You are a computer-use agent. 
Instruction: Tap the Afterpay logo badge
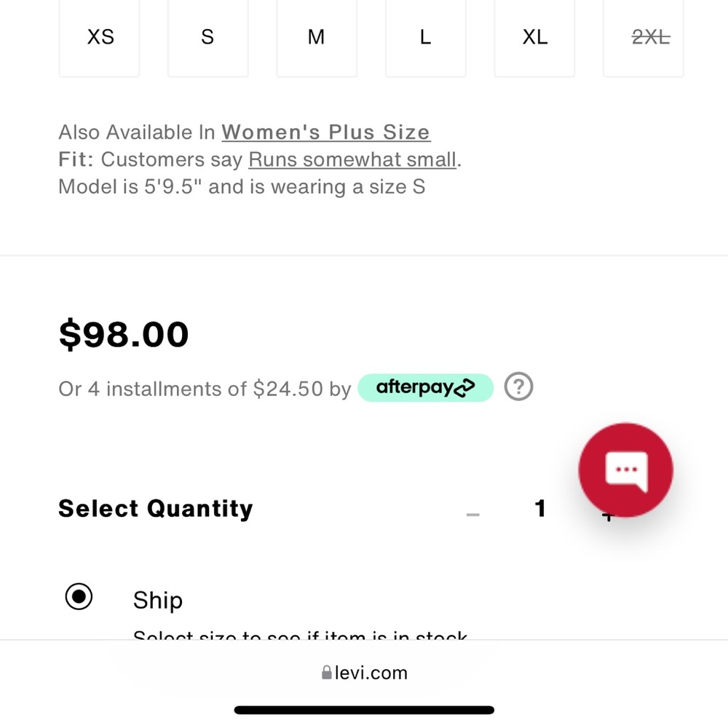pyautogui.click(x=425, y=388)
